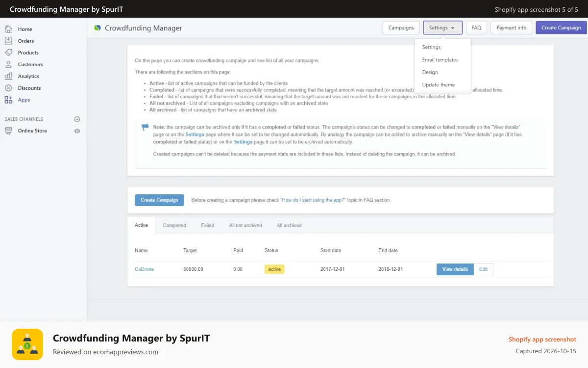Go to Discounts in the sidebar
Image resolution: width=588 pixels, height=368 pixels.
[x=29, y=88]
